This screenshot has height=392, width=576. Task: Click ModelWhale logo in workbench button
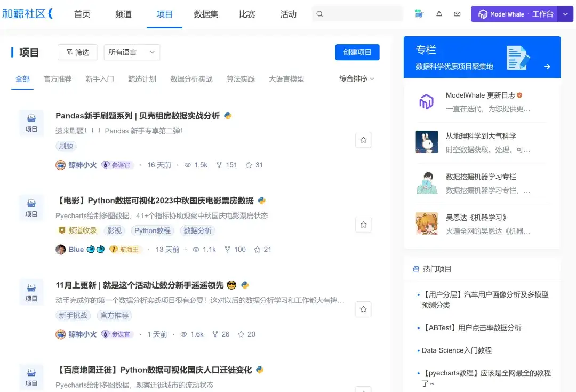(x=483, y=14)
